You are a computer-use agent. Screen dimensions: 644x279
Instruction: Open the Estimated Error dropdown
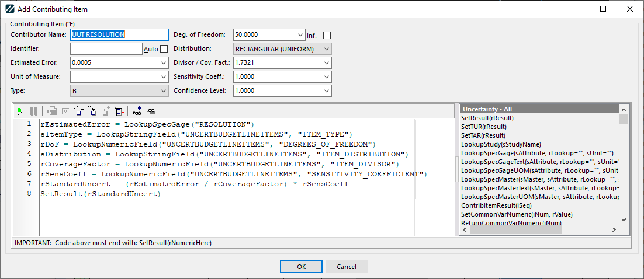click(163, 62)
